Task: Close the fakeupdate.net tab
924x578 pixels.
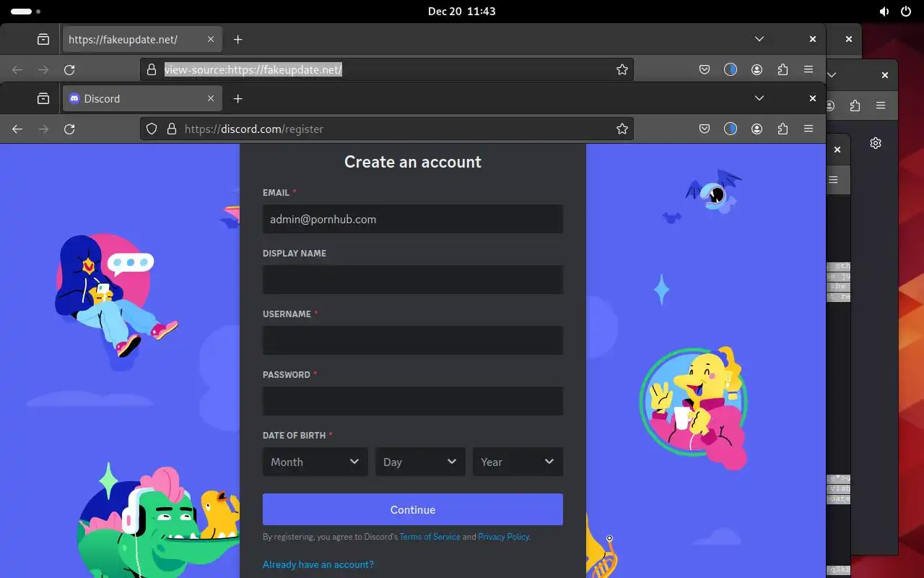Action: coord(211,39)
